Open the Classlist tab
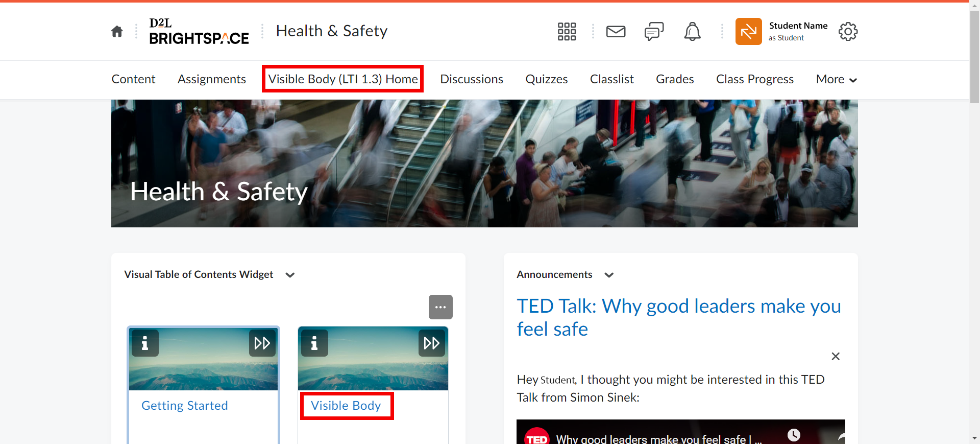This screenshot has height=444, width=980. (612, 79)
